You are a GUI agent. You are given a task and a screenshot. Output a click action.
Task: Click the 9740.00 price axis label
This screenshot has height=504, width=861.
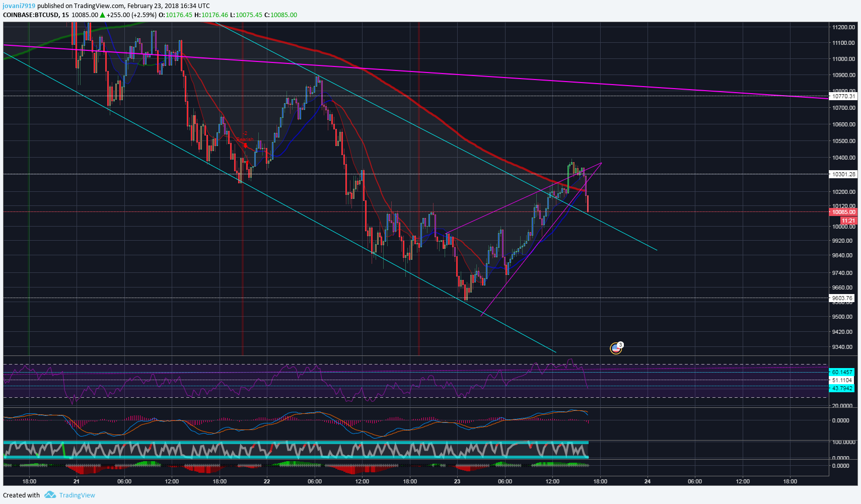842,273
